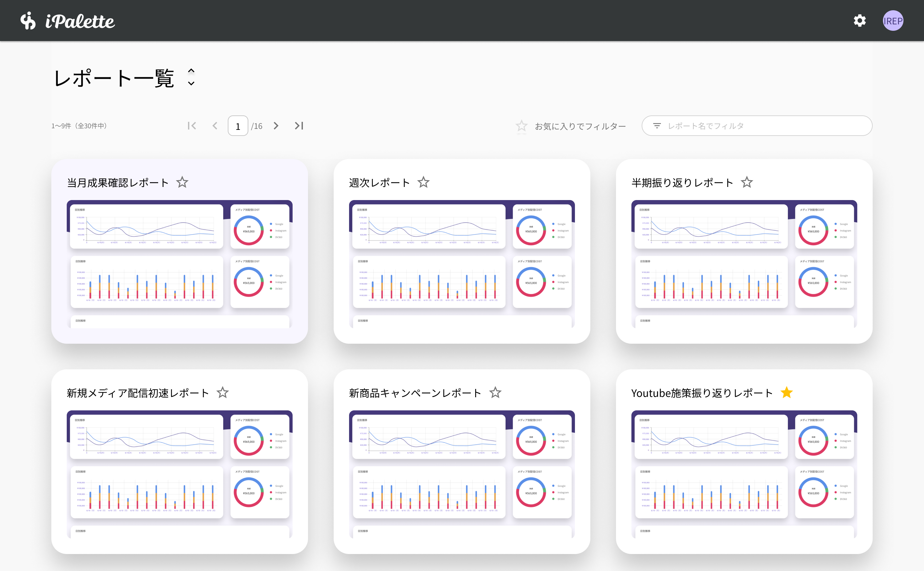Click the page number input box
This screenshot has width=924, height=571.
(238, 126)
